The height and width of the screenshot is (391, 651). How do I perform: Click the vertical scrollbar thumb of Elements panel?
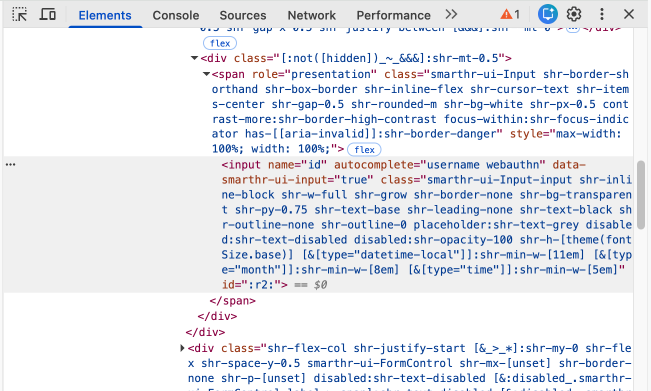(x=641, y=195)
